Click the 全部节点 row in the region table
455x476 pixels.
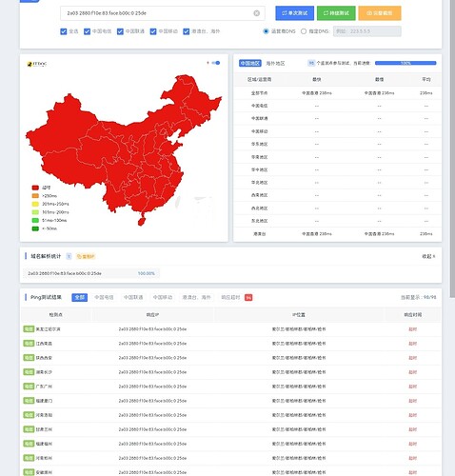[x=338, y=93]
